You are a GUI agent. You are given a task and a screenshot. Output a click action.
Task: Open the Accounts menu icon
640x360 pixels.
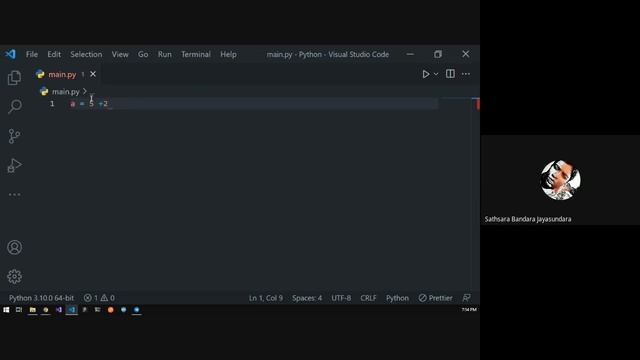pyautogui.click(x=14, y=247)
